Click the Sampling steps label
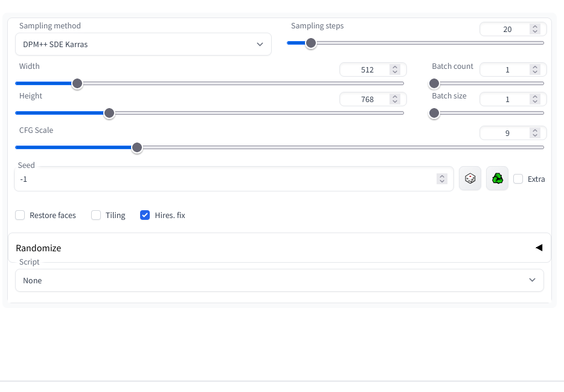 point(317,25)
